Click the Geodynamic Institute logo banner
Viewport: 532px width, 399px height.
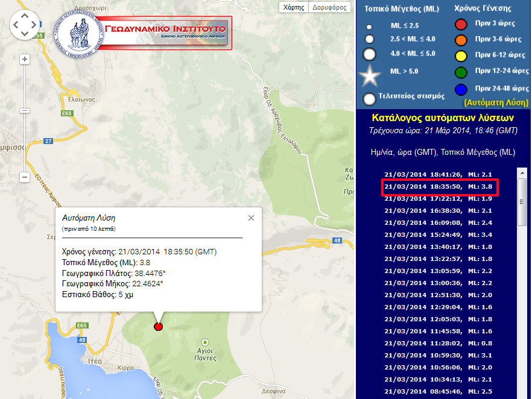click(148, 34)
